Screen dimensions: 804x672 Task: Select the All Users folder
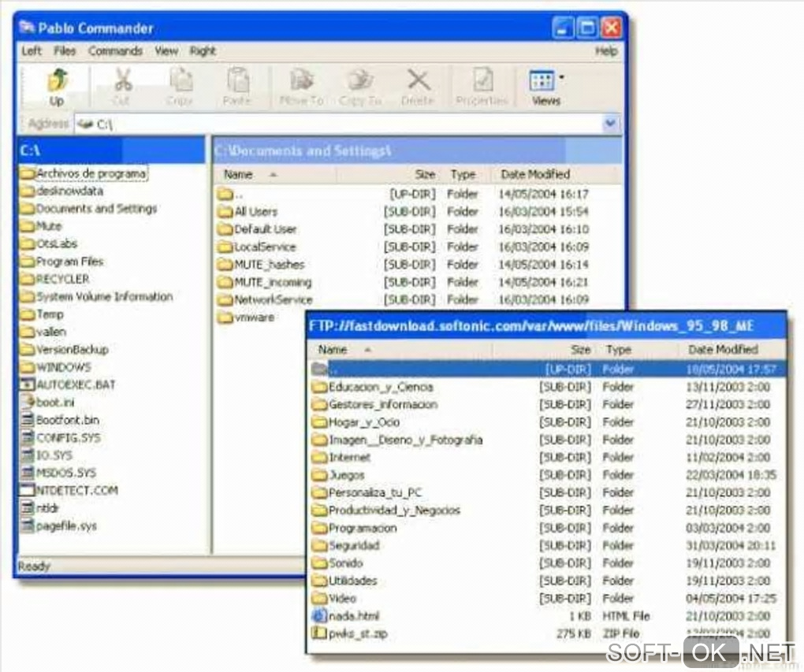(248, 212)
